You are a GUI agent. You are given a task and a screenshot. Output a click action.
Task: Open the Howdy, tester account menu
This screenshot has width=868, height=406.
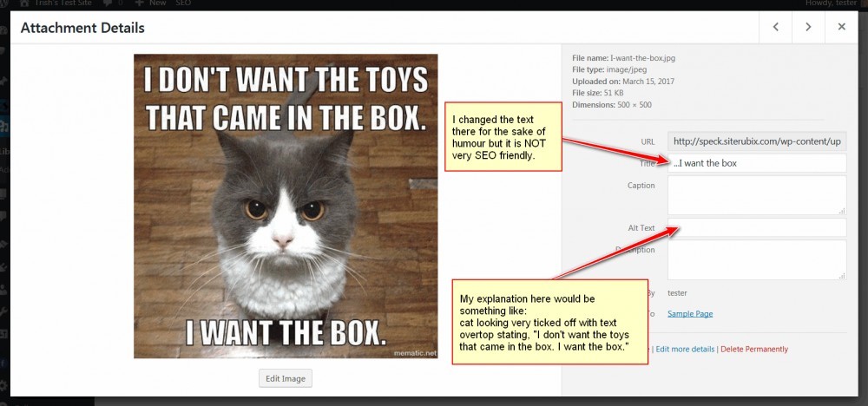click(831, 3)
